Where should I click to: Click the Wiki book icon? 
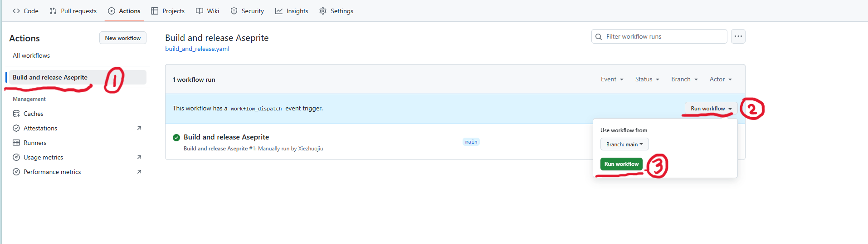[200, 11]
